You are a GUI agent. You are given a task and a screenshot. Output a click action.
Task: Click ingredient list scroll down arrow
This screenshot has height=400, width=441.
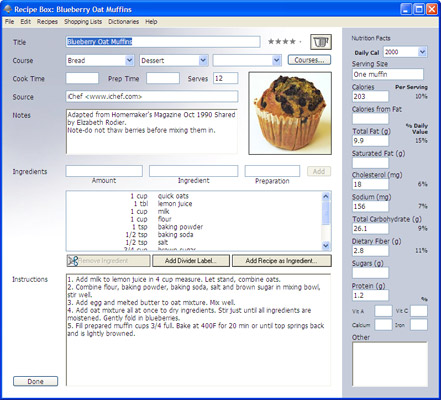point(326,246)
